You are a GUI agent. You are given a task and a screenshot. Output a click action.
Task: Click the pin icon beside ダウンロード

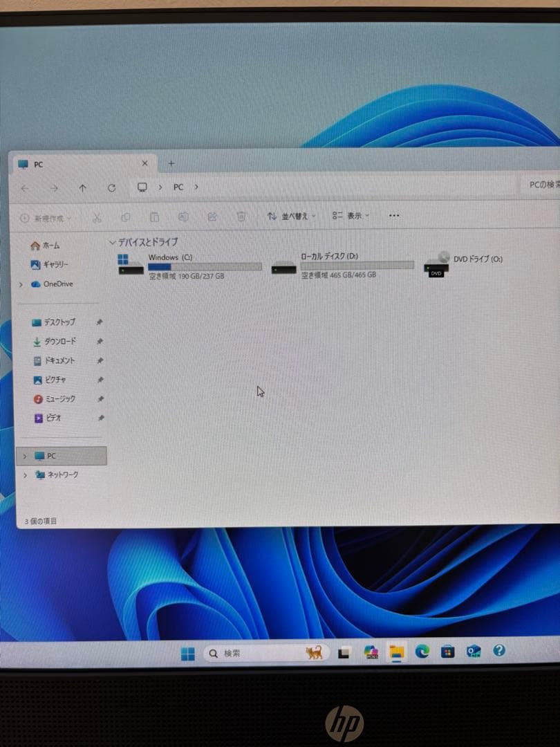tap(100, 342)
